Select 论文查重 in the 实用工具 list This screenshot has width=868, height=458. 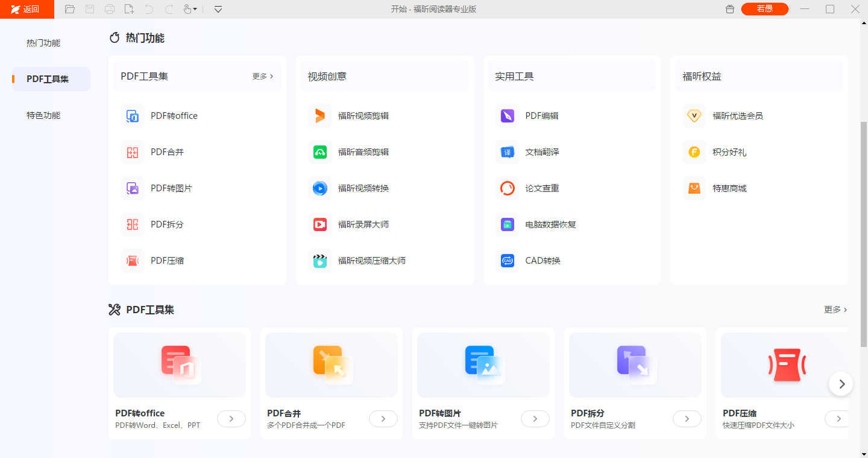pyautogui.click(x=541, y=188)
